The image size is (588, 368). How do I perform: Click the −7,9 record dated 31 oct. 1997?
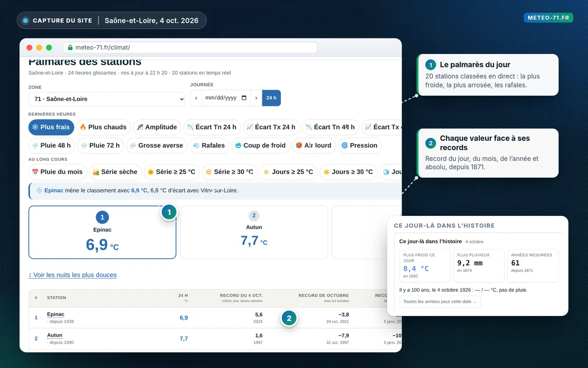click(x=343, y=336)
